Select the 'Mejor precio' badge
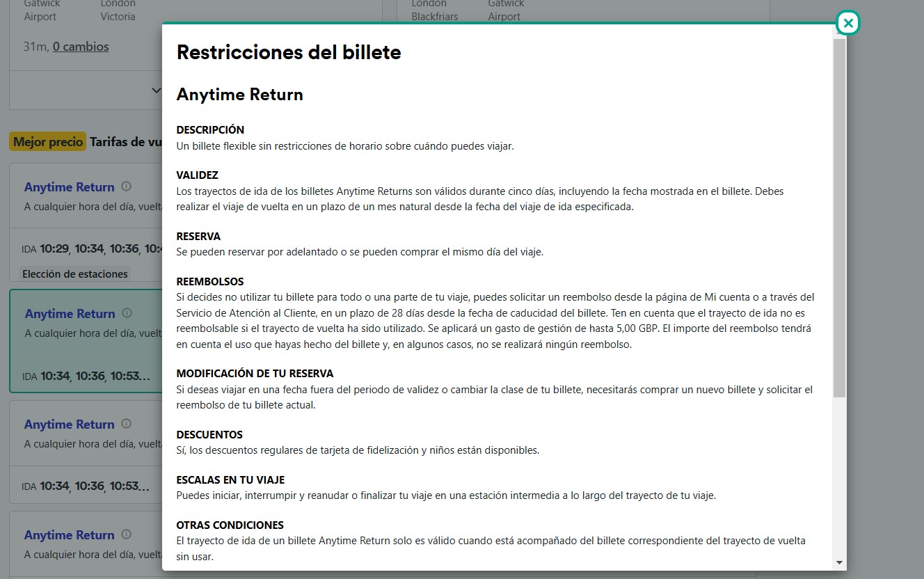Image resolution: width=924 pixels, height=579 pixels. point(48,142)
